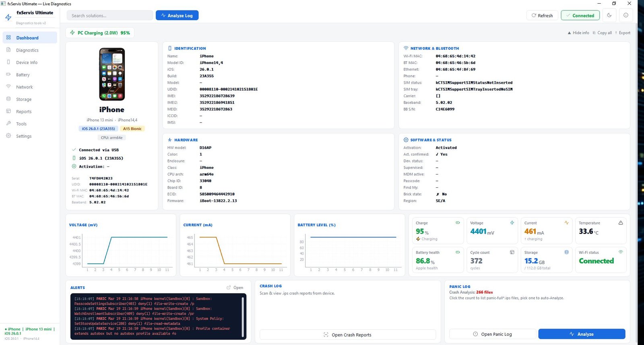
Task: Click the Storage card database icon
Action: coord(566,252)
